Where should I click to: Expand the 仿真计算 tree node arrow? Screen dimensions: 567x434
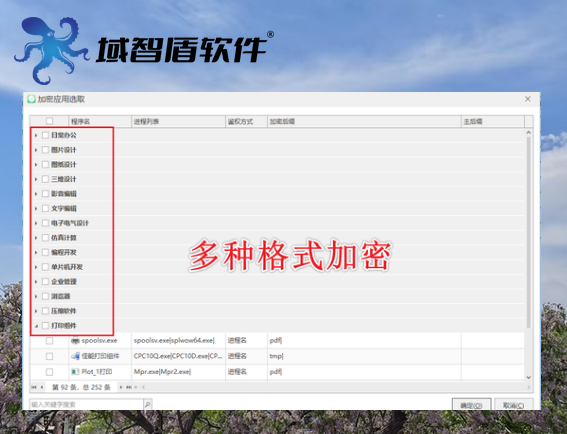(36, 238)
